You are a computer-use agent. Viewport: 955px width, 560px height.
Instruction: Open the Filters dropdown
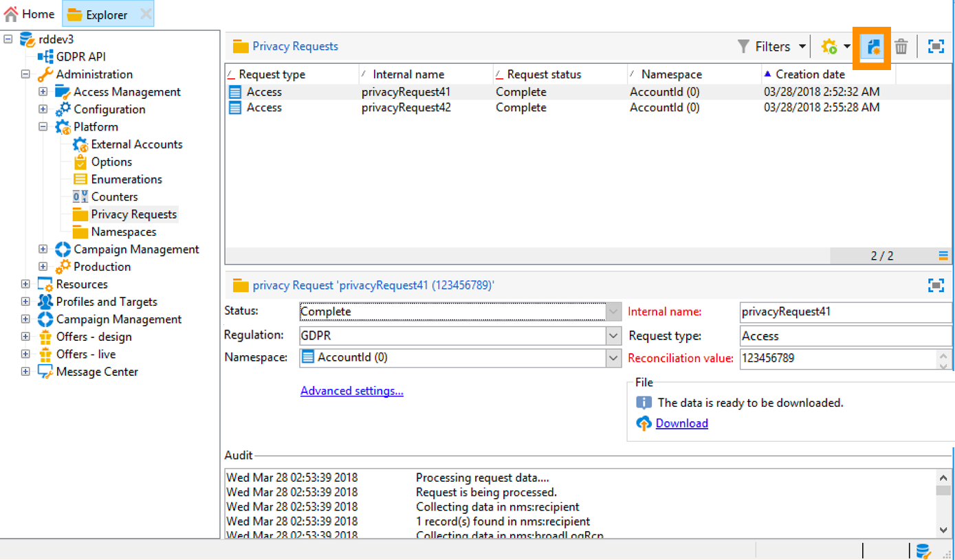772,47
